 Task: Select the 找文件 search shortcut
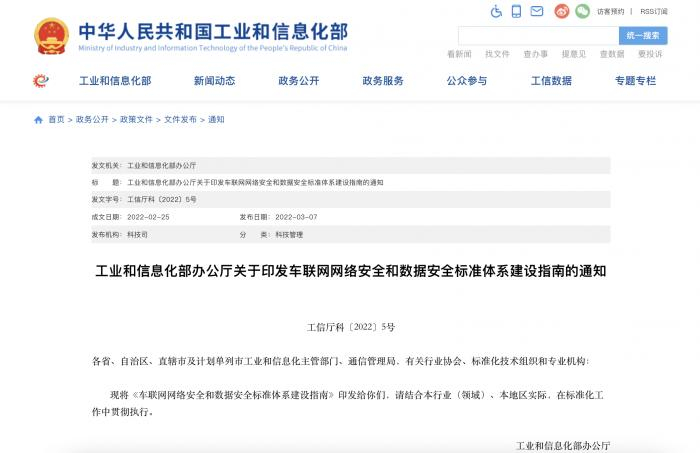point(497,54)
